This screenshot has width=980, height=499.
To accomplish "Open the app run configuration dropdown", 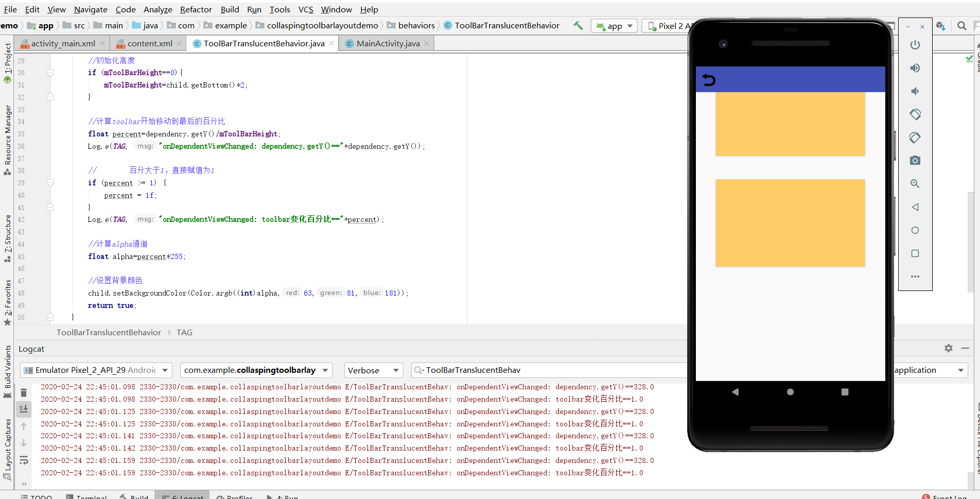I will click(x=615, y=26).
